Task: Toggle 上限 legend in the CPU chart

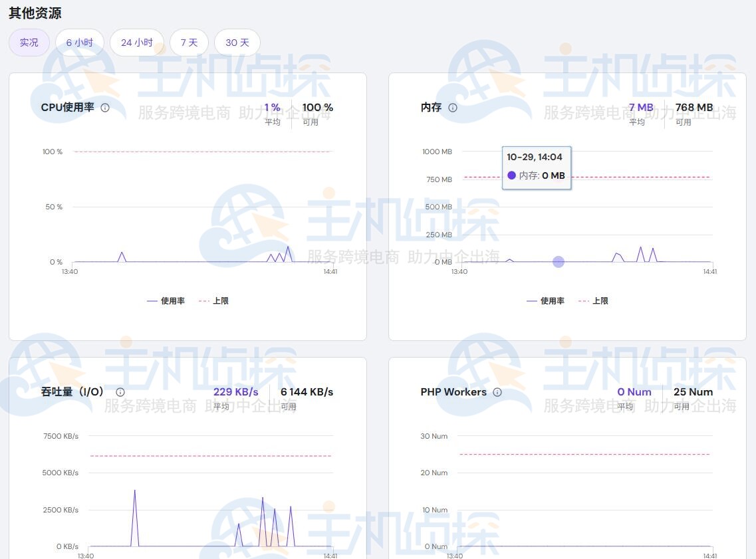Action: point(214,301)
